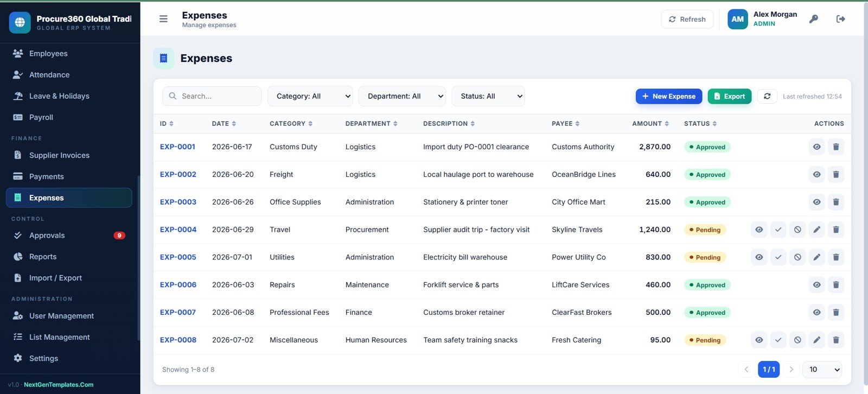Edit expense EXP-0005 with pencil icon
Screen dimensions: 868x394
point(816,257)
